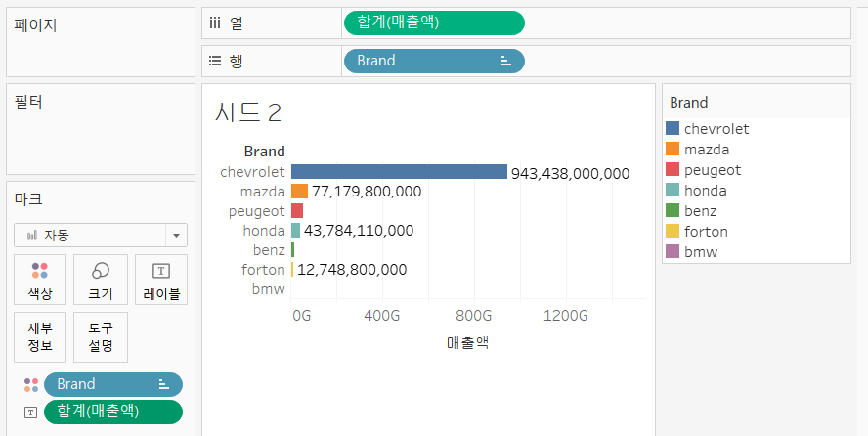Click the 77,179,800,000 data label

[367, 192]
